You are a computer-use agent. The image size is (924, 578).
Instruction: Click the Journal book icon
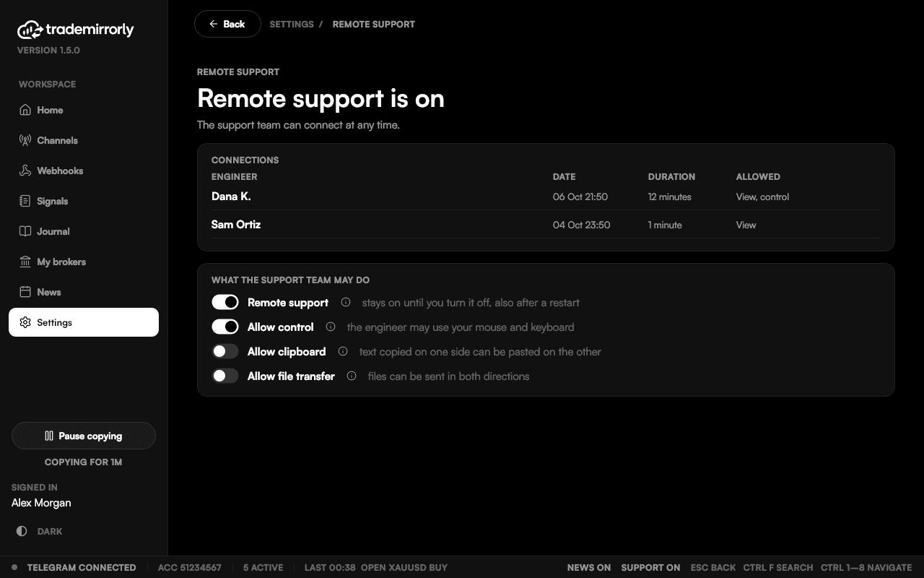[25, 231]
